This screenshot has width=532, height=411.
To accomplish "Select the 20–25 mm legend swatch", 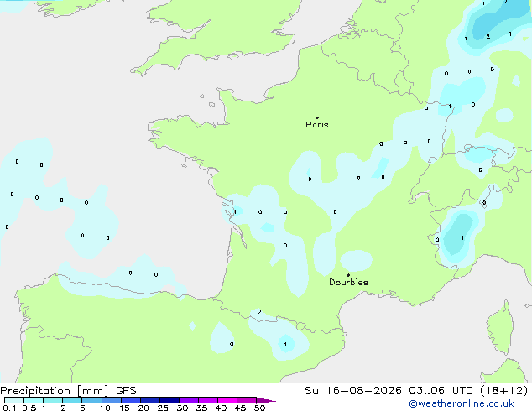I will (150, 400).
